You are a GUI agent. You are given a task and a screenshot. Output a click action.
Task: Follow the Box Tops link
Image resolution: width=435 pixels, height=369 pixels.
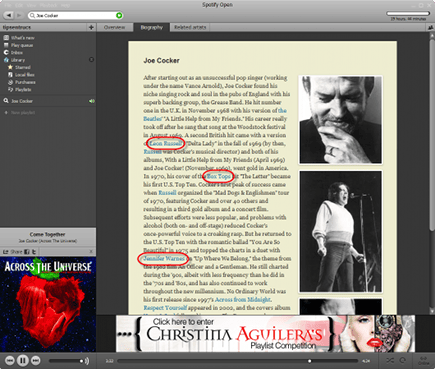(x=218, y=176)
